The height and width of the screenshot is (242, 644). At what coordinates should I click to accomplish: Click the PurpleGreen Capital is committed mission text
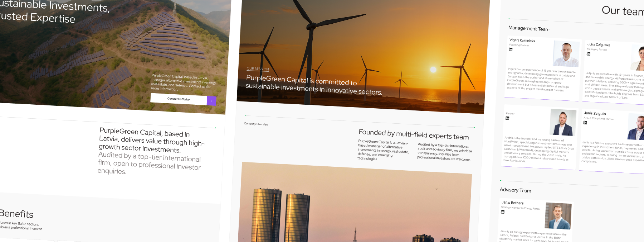coord(314,85)
